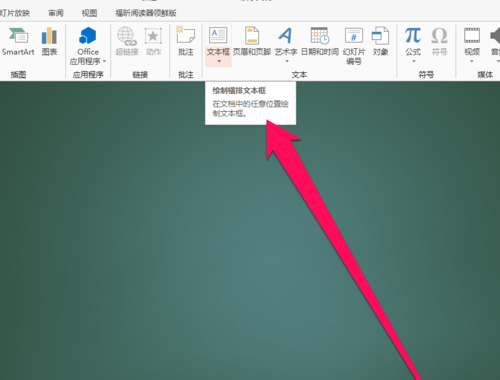Insert a chart (图表)
The width and height of the screenshot is (500, 380).
(x=49, y=42)
